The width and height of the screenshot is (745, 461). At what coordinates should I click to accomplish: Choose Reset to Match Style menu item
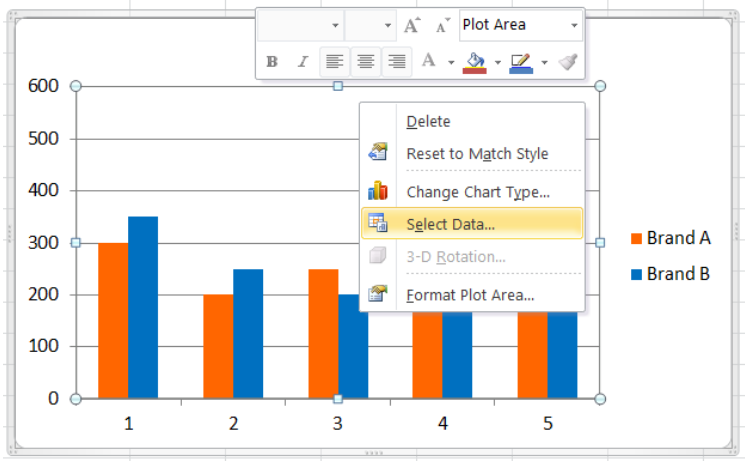point(472,154)
